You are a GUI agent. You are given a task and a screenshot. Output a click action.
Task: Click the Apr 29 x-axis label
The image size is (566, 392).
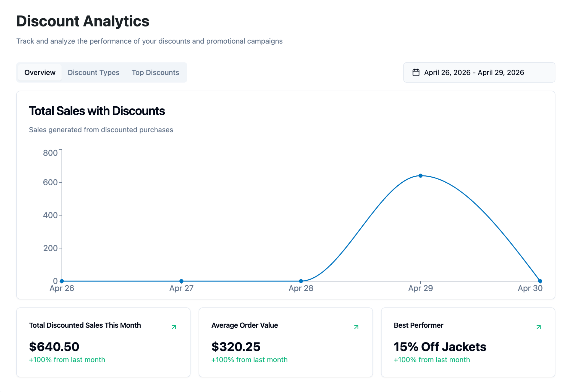(420, 288)
